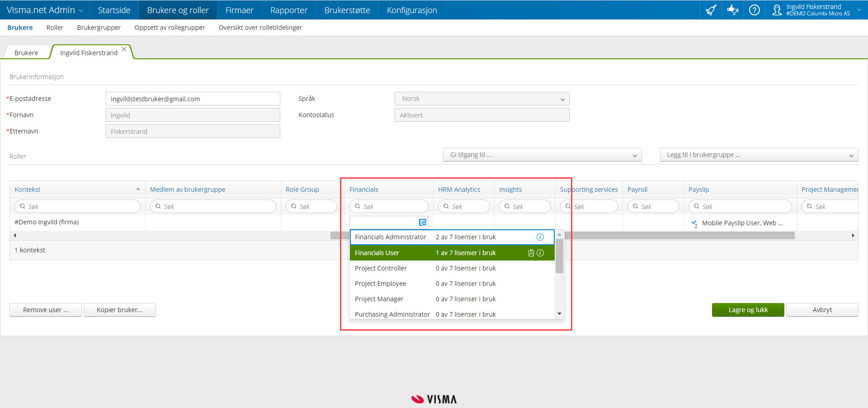Click the table horizontal scrollbar thumb
Viewport: 868px width, 408px height.
[x=562, y=235]
